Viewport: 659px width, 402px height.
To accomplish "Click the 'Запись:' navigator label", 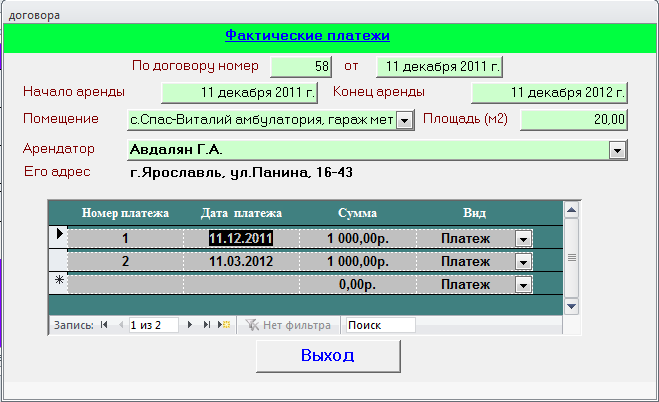I will pyautogui.click(x=74, y=325).
